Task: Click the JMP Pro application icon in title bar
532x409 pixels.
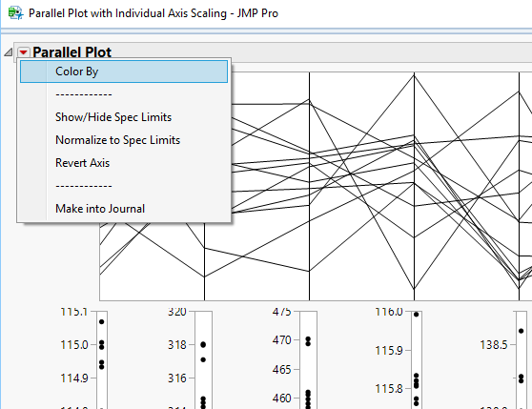Action: 15,13
